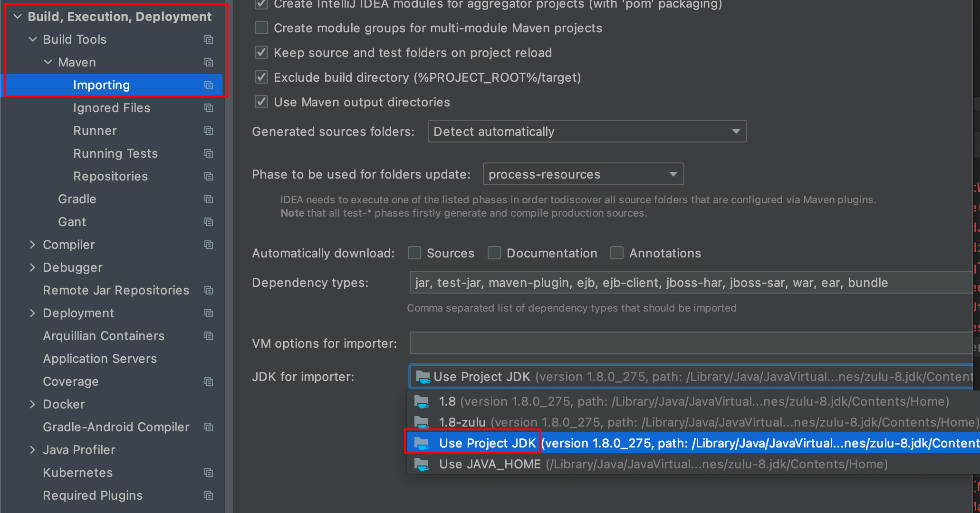Enable the Annotations download checkbox
The height and width of the screenshot is (513, 980).
(x=617, y=253)
